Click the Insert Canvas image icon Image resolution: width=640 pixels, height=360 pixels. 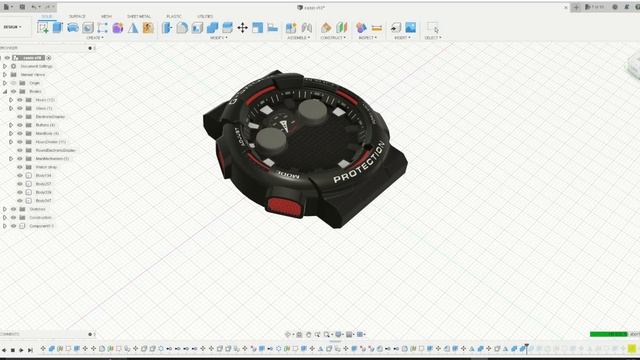click(411, 27)
